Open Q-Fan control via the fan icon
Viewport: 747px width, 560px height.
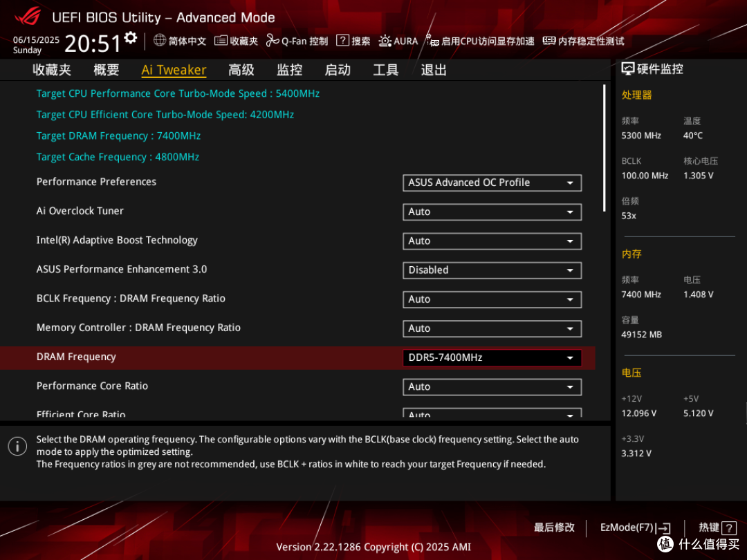point(273,41)
